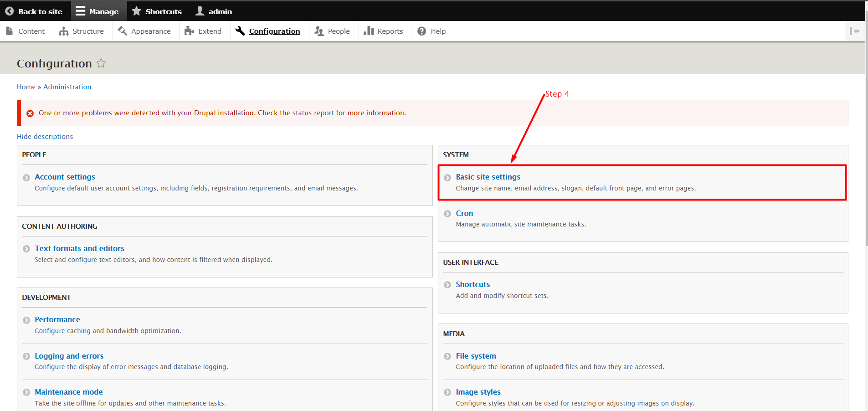Click the People menu icon
Viewport: 868px width, 411px height.
click(319, 31)
